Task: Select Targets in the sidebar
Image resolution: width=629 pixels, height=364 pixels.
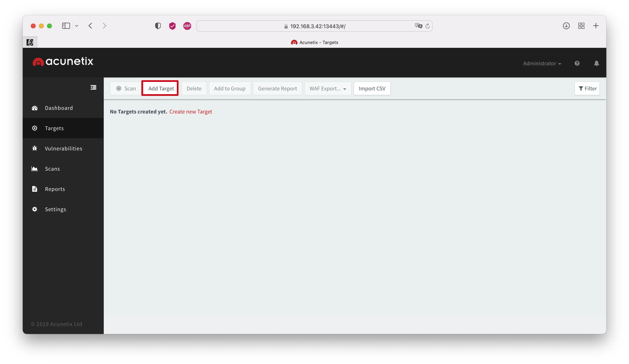Action: [63, 128]
